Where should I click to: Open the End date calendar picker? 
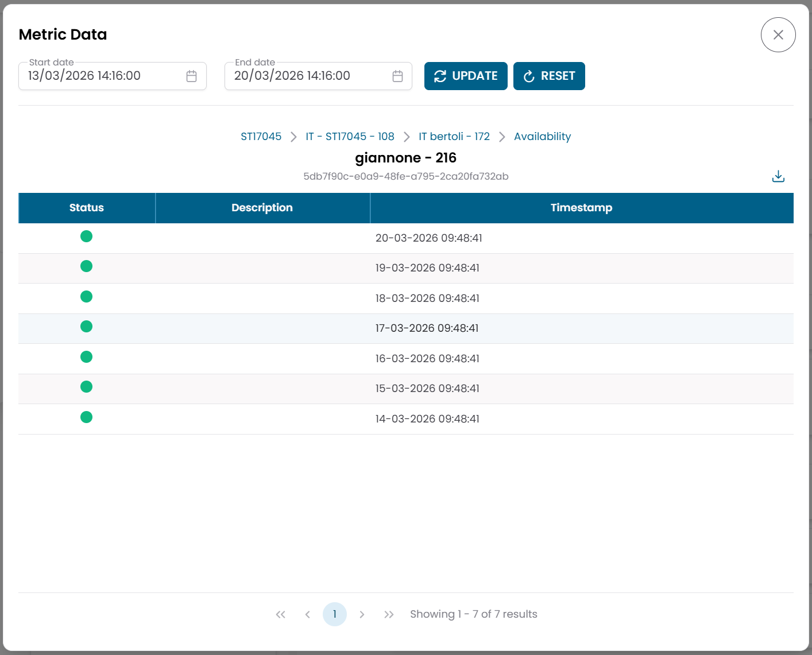click(x=397, y=75)
